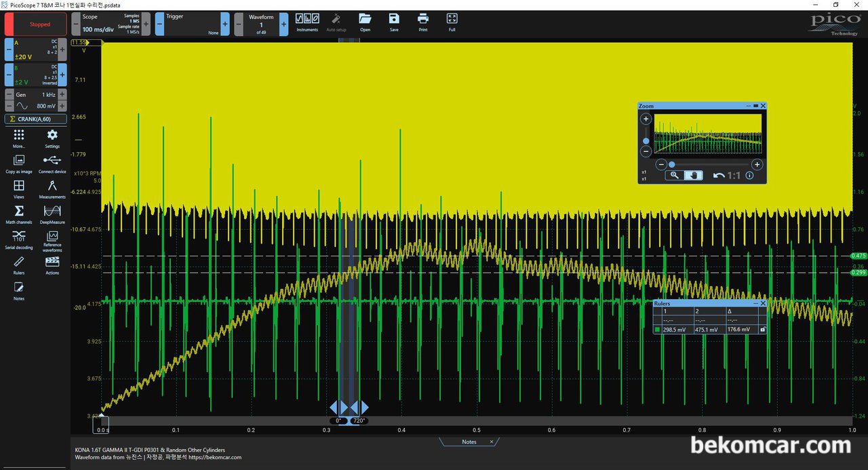Increase channel B voltage range
The image size is (868, 470).
62,75
